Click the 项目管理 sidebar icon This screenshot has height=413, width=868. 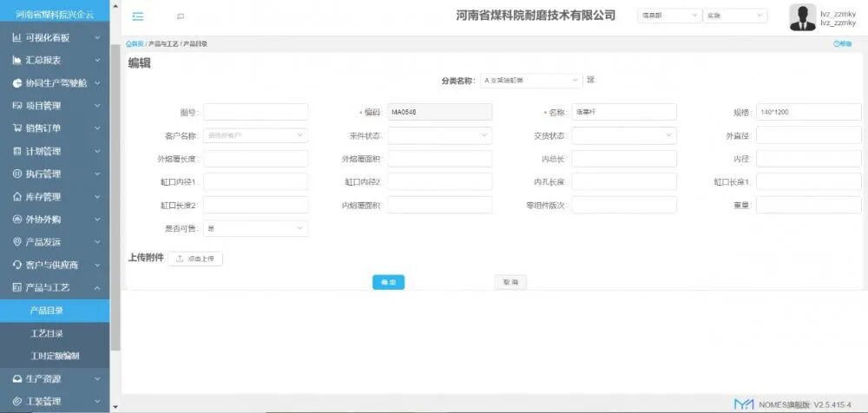click(x=16, y=106)
